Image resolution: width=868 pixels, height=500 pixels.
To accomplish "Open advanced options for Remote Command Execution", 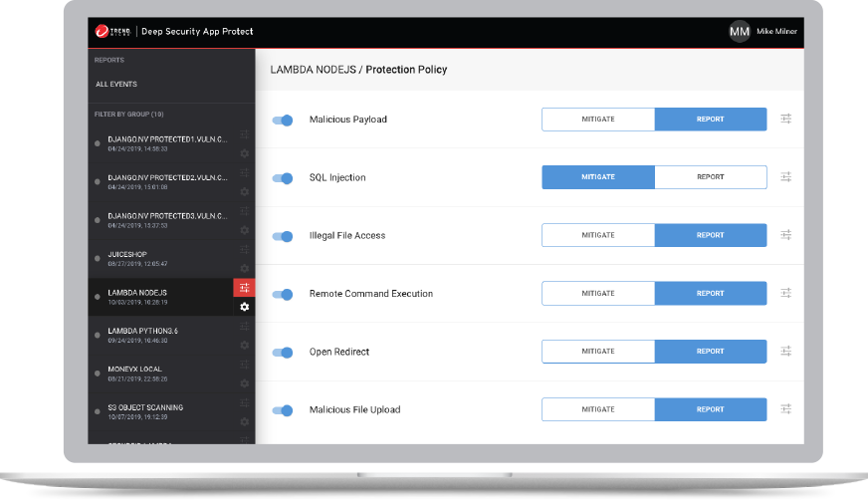I will point(785,293).
